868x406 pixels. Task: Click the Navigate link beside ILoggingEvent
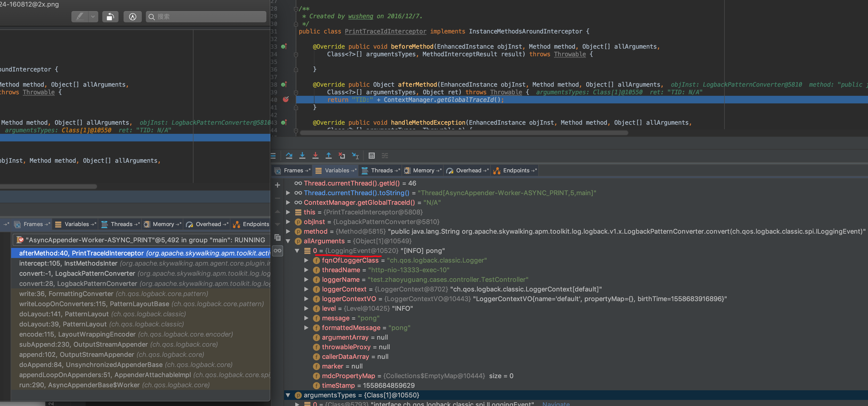[x=556, y=404]
